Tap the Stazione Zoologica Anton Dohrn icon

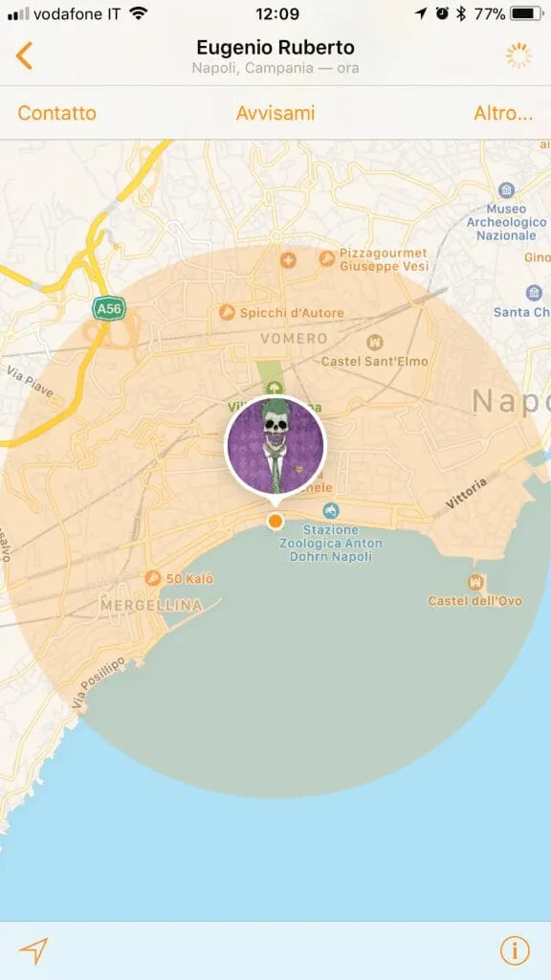pyautogui.click(x=331, y=511)
